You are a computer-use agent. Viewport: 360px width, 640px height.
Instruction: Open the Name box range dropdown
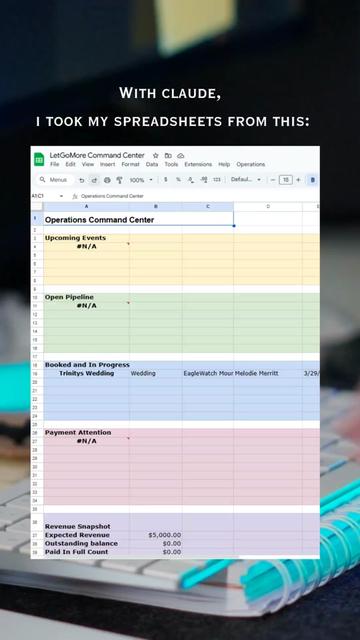[x=61, y=196]
